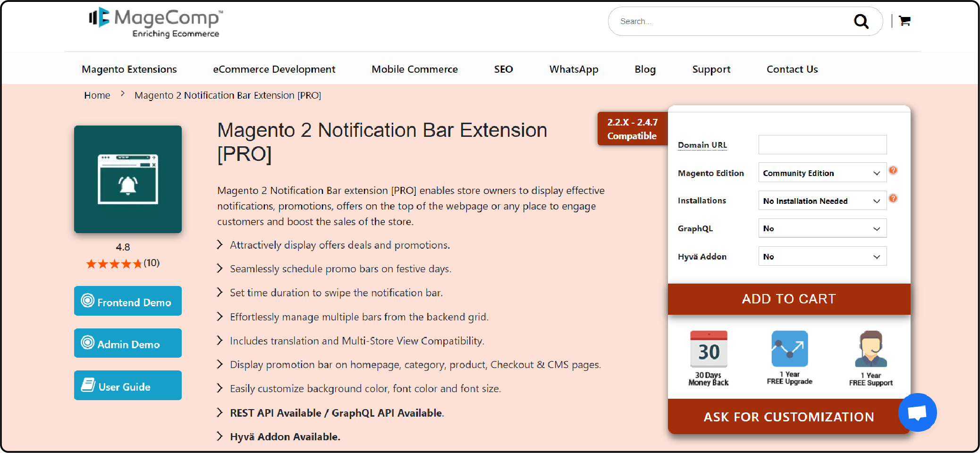
Task: Click 'Display promotion bar on homepage' line
Action: pyautogui.click(x=415, y=364)
